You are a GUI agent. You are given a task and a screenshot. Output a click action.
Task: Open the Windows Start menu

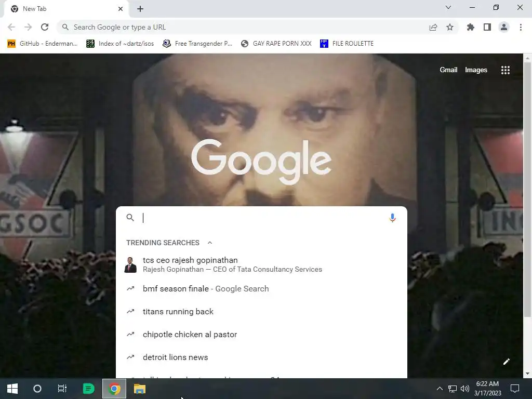point(12,389)
